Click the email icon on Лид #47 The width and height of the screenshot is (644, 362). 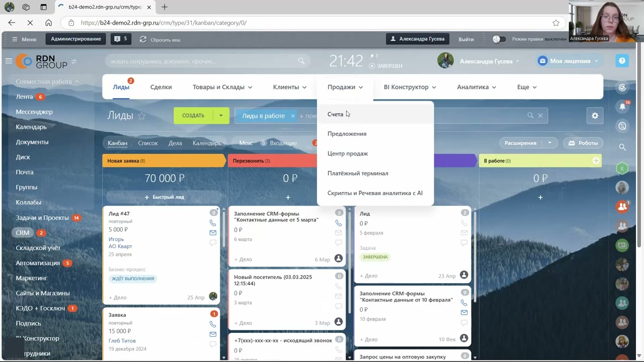pos(213,233)
